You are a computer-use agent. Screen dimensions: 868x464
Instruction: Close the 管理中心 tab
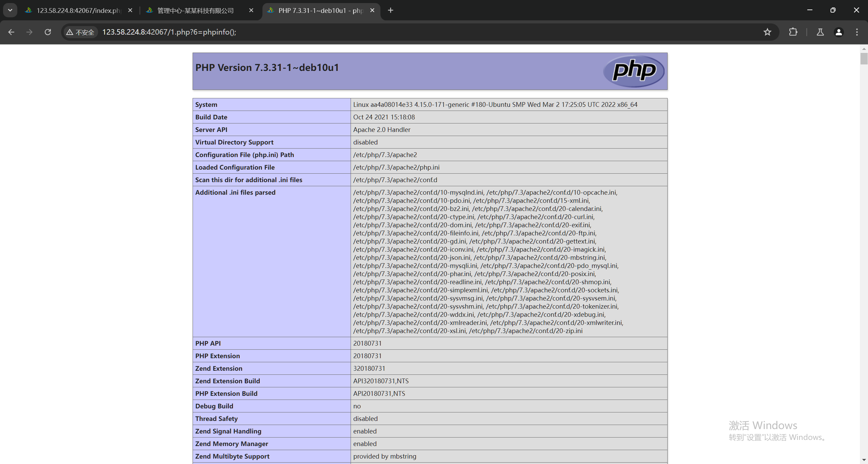pyautogui.click(x=251, y=10)
